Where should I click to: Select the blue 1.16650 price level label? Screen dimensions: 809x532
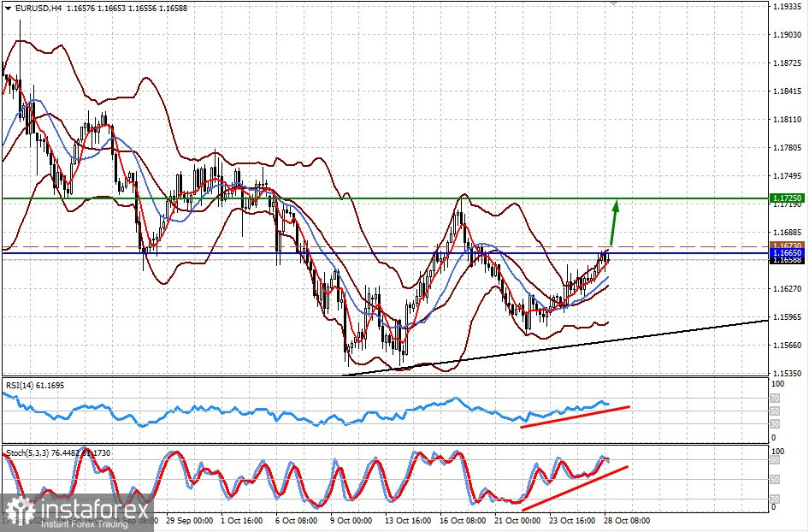pos(786,253)
